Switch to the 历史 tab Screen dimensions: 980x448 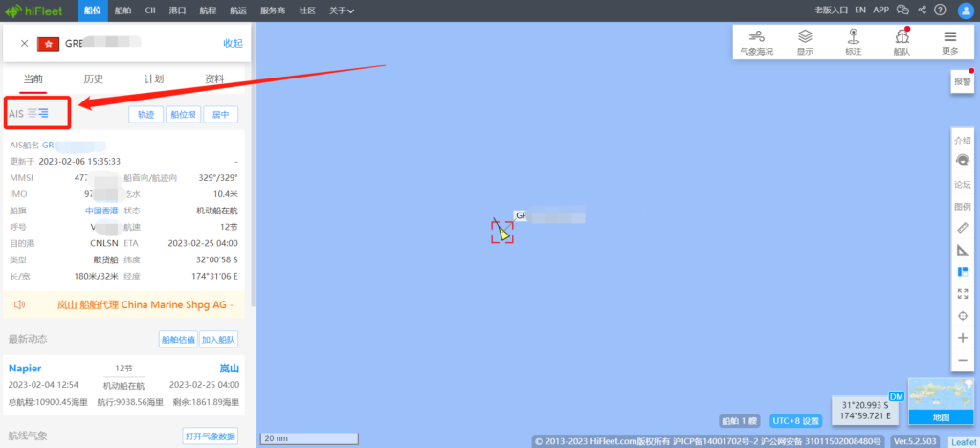pyautogui.click(x=94, y=78)
